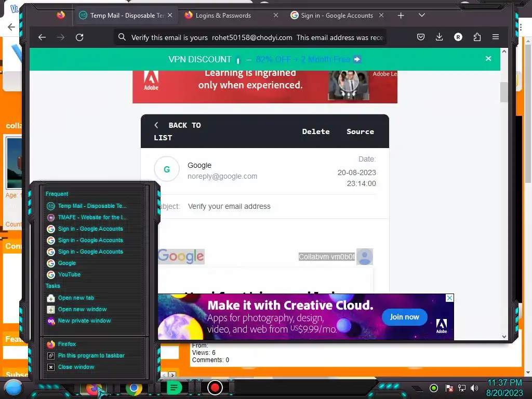The height and width of the screenshot is (399, 532).
Task: Close the Creative Cloud ad
Action: coord(449,298)
